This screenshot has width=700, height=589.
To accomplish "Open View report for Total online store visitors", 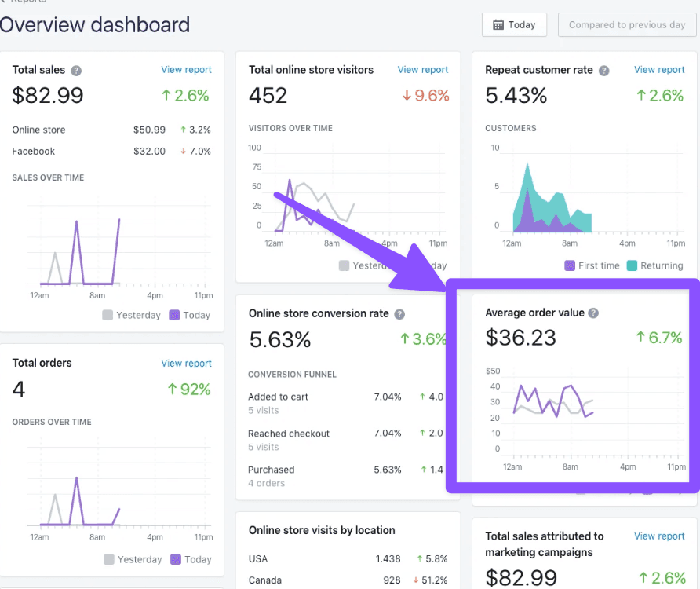I will (x=423, y=70).
